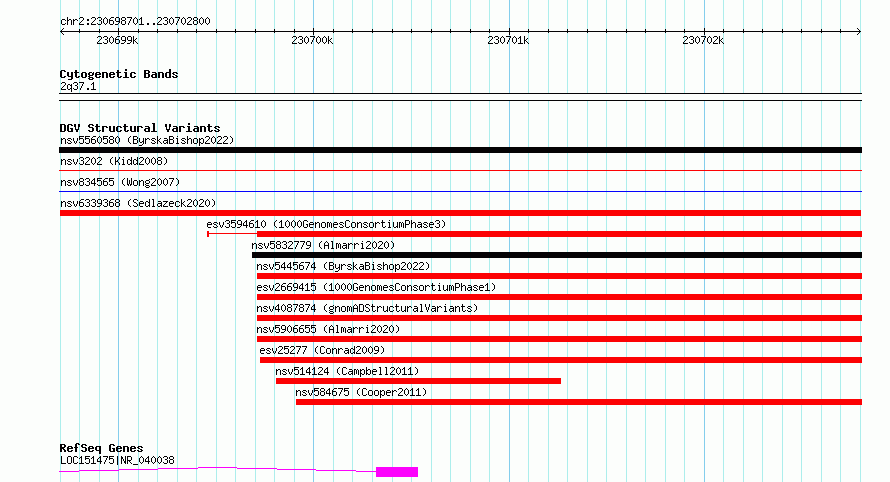Image resolution: width=890 pixels, height=482 pixels.
Task: Click the nsv584675 (Cooper2011) label
Action: click(x=361, y=392)
